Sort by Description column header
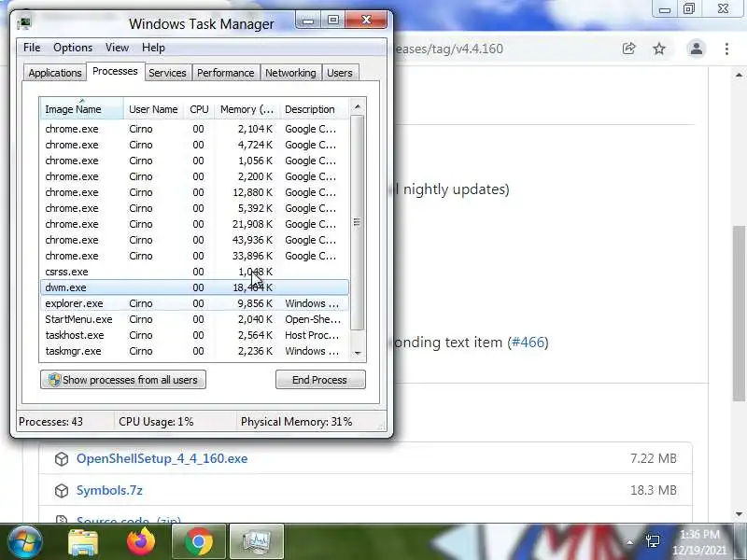The height and width of the screenshot is (560, 747). [314, 109]
